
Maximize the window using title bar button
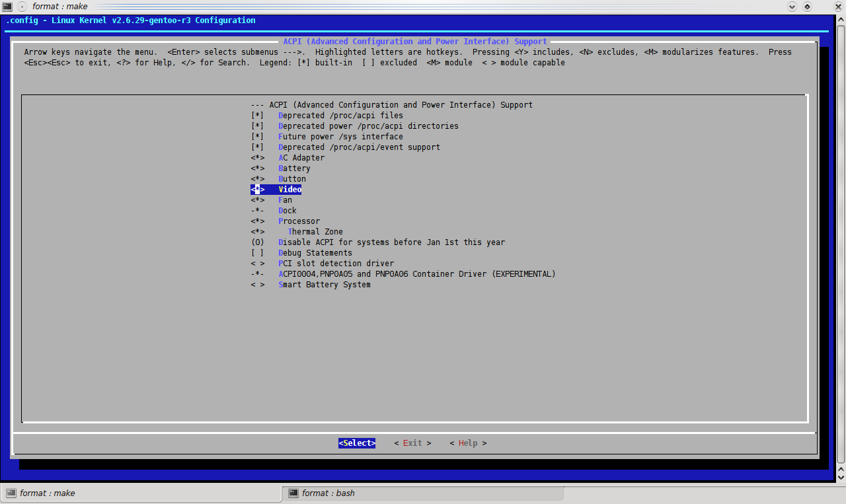pos(808,6)
